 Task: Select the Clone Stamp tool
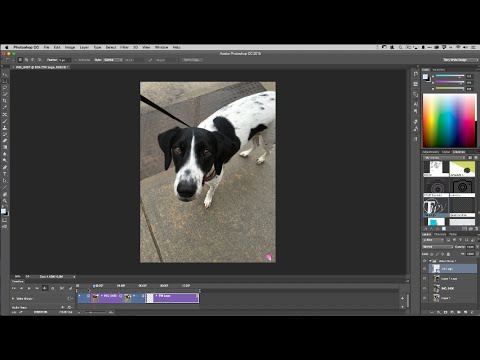pyautogui.click(x=5, y=128)
